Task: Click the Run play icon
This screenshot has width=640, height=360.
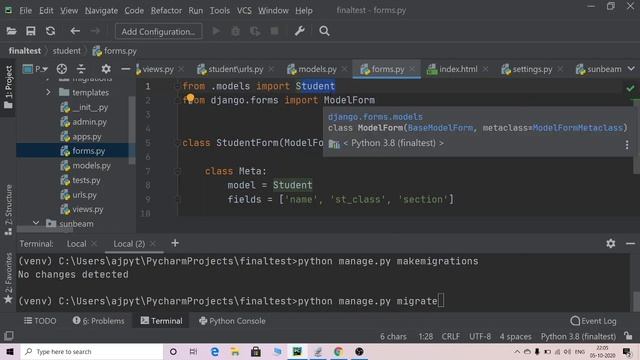Action: 216,31
